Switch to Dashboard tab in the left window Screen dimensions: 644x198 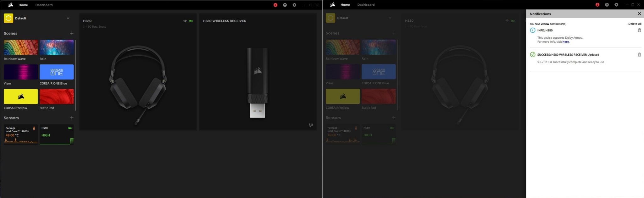[44, 5]
